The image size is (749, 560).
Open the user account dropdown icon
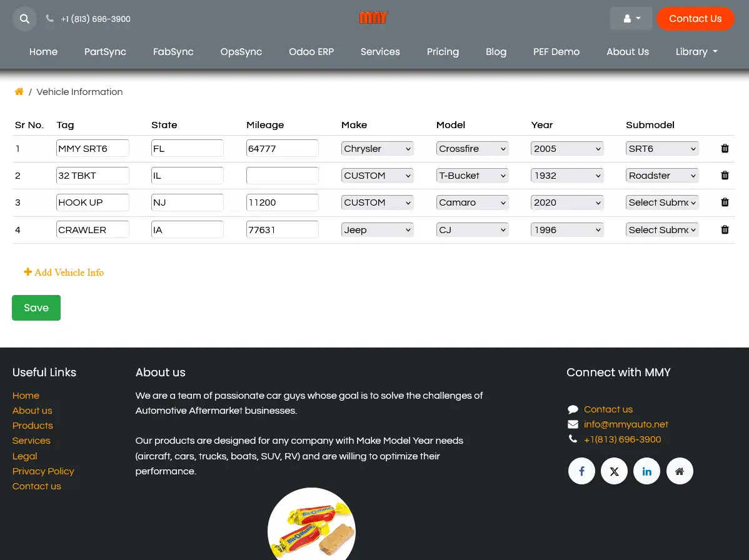(631, 19)
